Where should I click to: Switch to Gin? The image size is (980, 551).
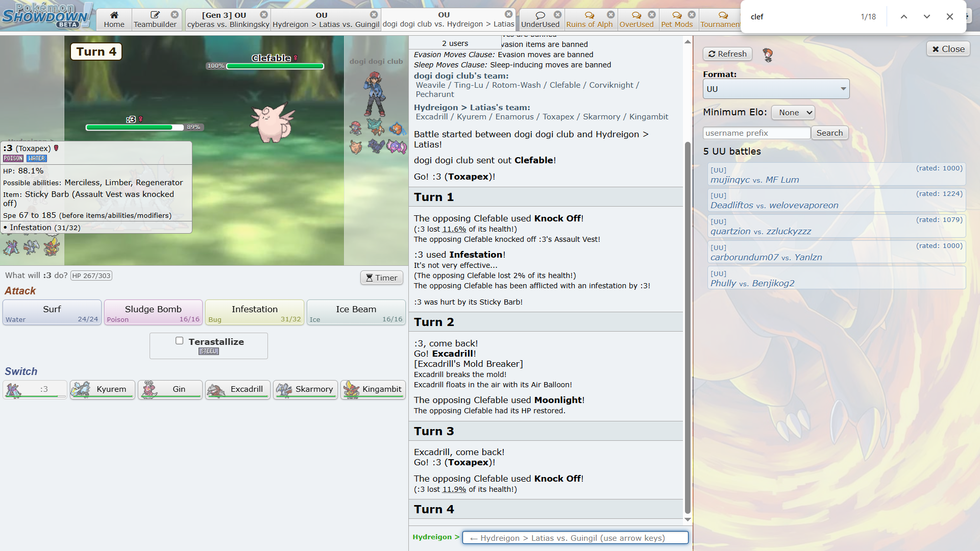(170, 389)
